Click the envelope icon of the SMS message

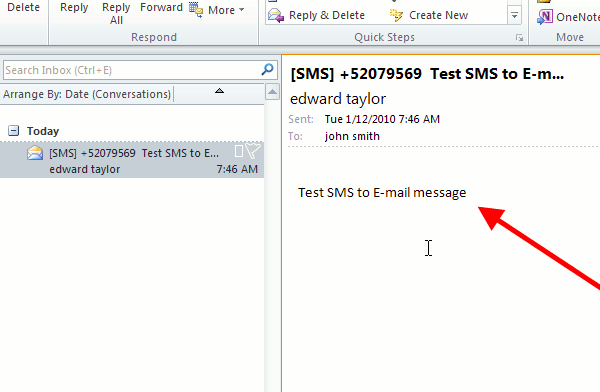(35, 153)
